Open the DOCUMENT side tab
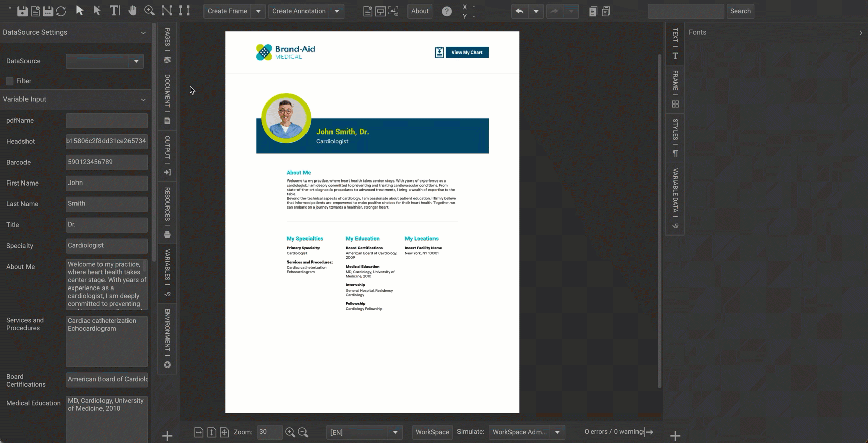The image size is (868, 443). point(167,99)
